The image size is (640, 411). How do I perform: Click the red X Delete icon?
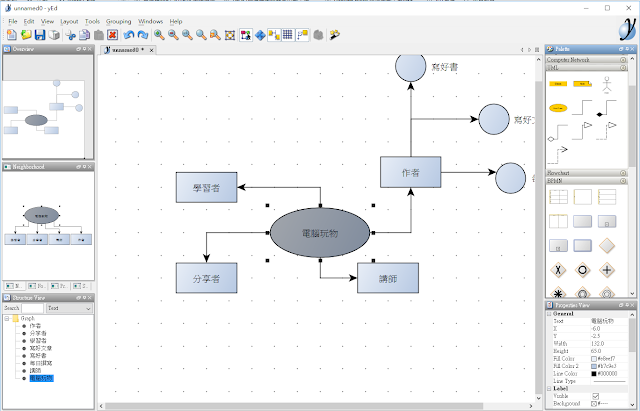pyautogui.click(x=113, y=35)
